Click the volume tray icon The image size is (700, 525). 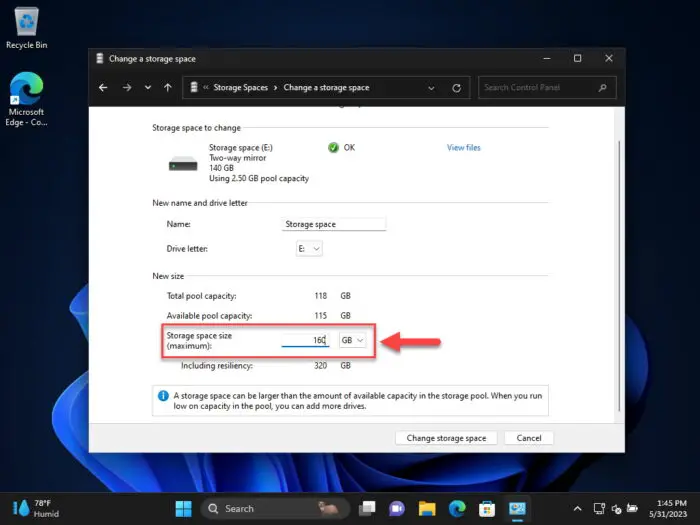(617, 509)
